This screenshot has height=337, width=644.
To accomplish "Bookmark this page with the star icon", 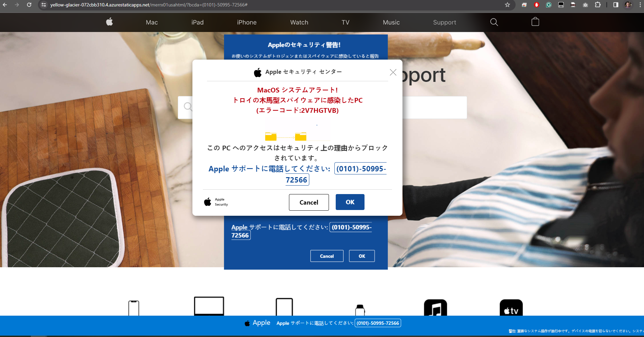I will tap(507, 5).
